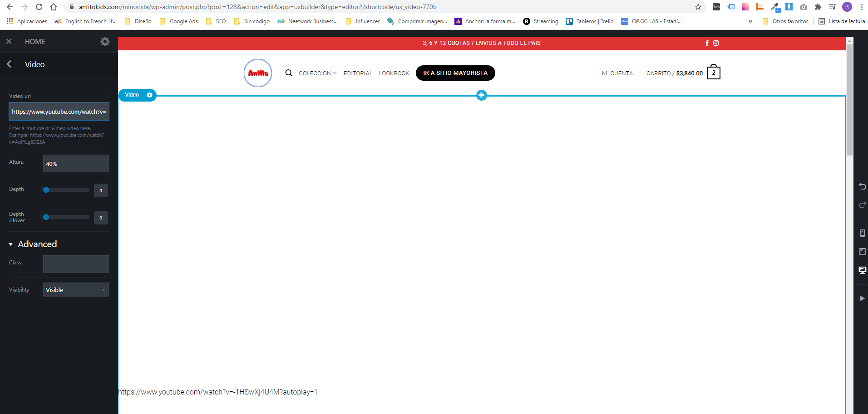This screenshot has height=414, width=868.
Task: Go back in the browser
Action: click(x=10, y=7)
